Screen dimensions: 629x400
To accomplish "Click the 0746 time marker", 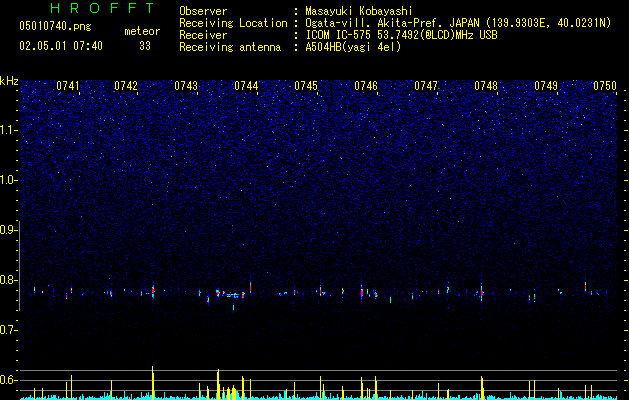I will pyautogui.click(x=366, y=86).
